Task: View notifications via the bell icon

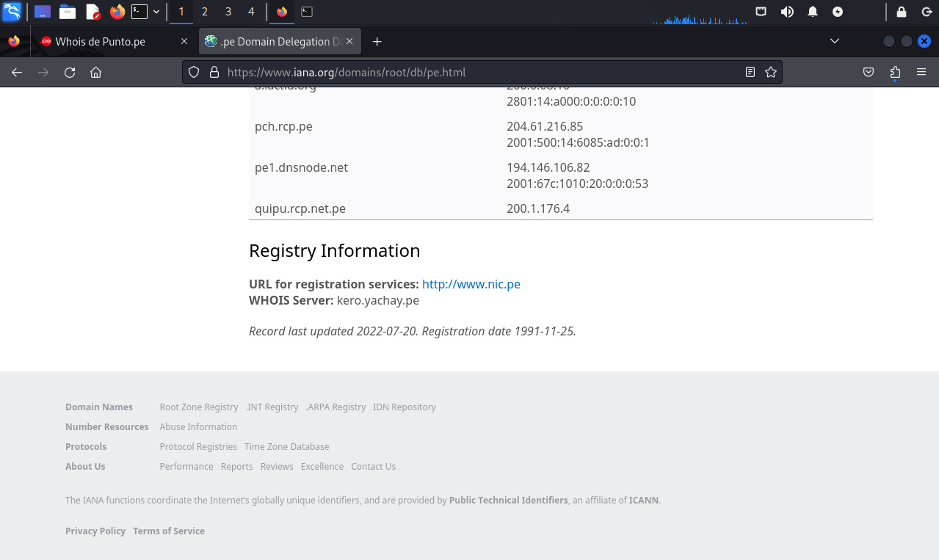Action: tap(813, 12)
